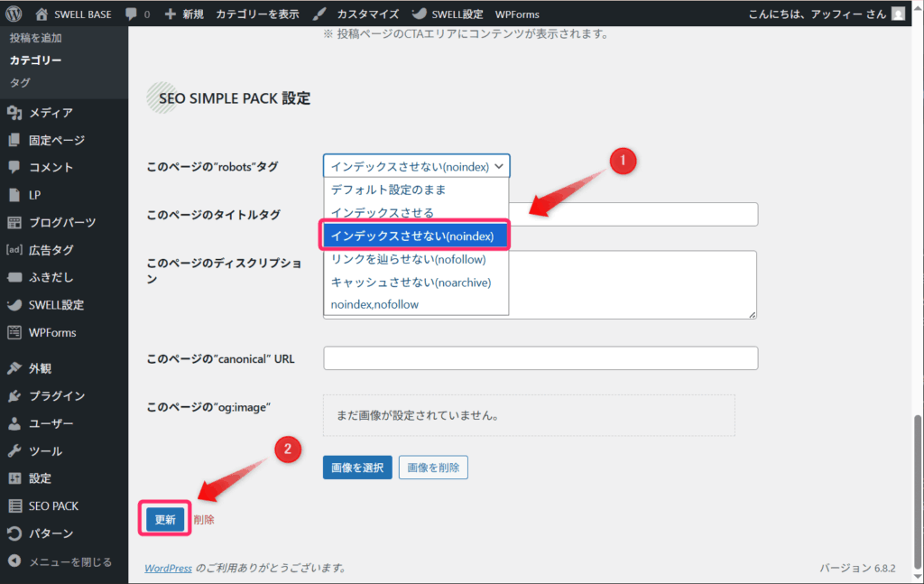Click the パターン sidebar icon
This screenshot has height=584, width=924.
tap(14, 533)
